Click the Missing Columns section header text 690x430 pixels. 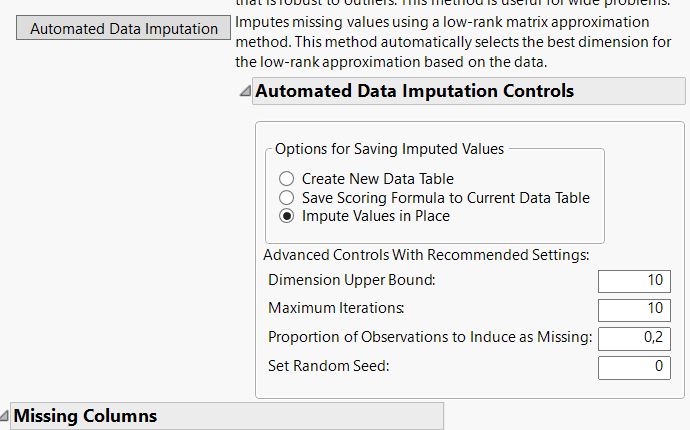coord(85,416)
